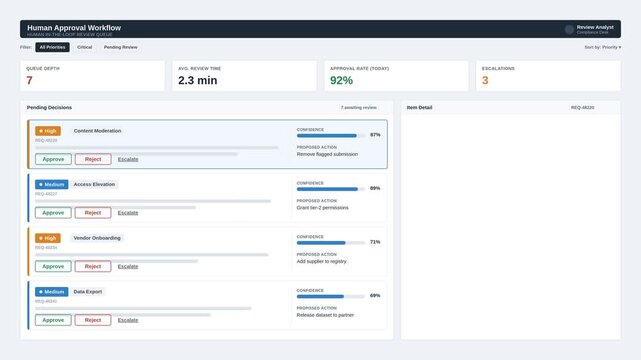Click the 89% confidence bar
Image resolution: width=641 pixels, height=360 pixels.
click(331, 189)
